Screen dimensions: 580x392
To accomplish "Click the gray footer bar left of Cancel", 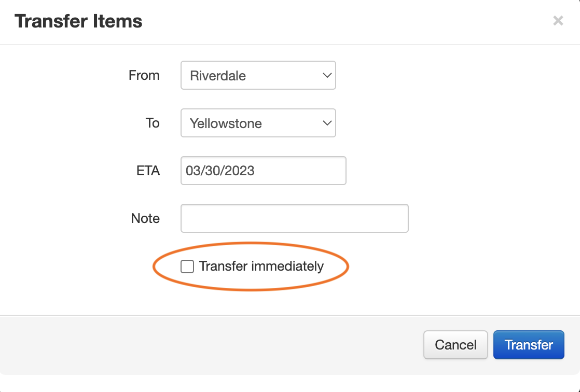I will click(x=208, y=345).
